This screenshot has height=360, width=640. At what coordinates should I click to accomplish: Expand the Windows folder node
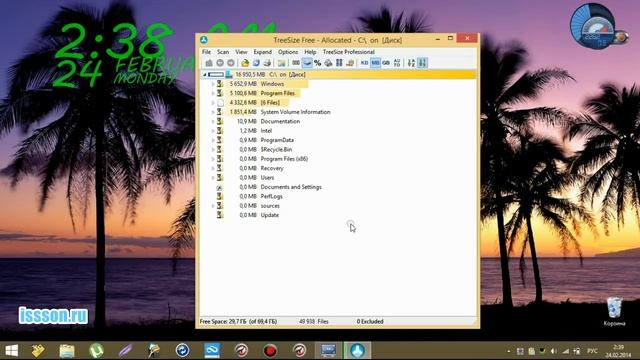(213, 84)
